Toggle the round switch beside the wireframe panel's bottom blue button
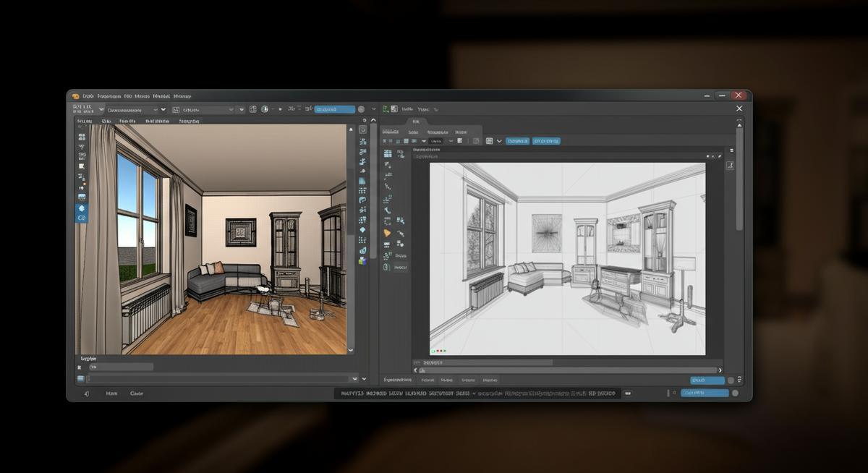 tap(731, 380)
